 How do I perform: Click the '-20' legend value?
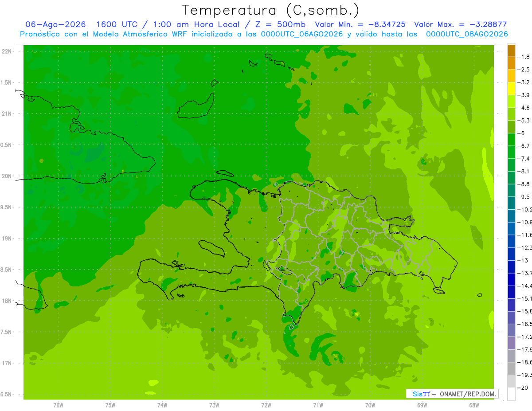pos(524,388)
